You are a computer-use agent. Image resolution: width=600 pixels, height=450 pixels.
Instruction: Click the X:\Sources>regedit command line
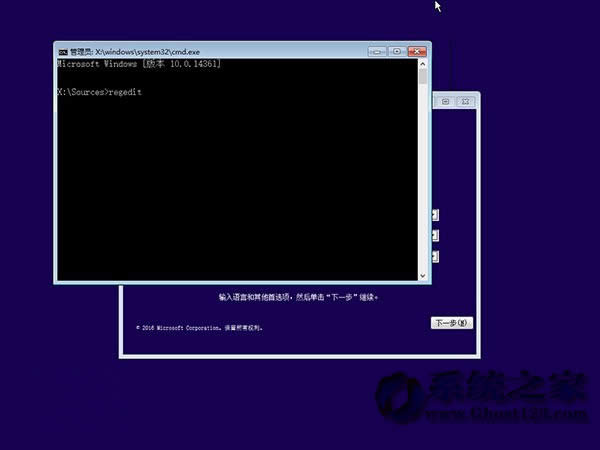coord(100,91)
